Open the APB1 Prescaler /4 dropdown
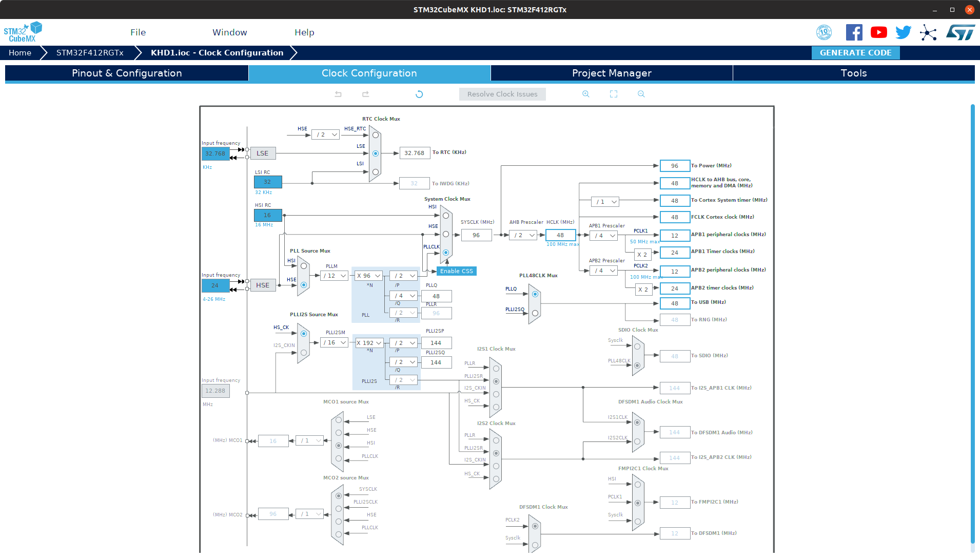This screenshot has height=558, width=980. coord(603,236)
